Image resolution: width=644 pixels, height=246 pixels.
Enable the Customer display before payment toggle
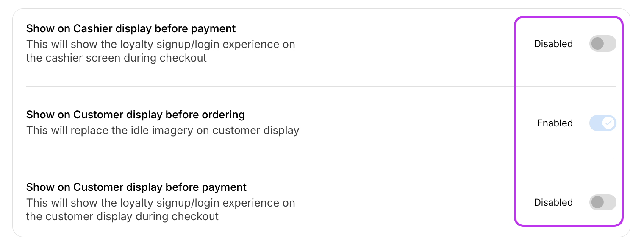pyautogui.click(x=602, y=202)
